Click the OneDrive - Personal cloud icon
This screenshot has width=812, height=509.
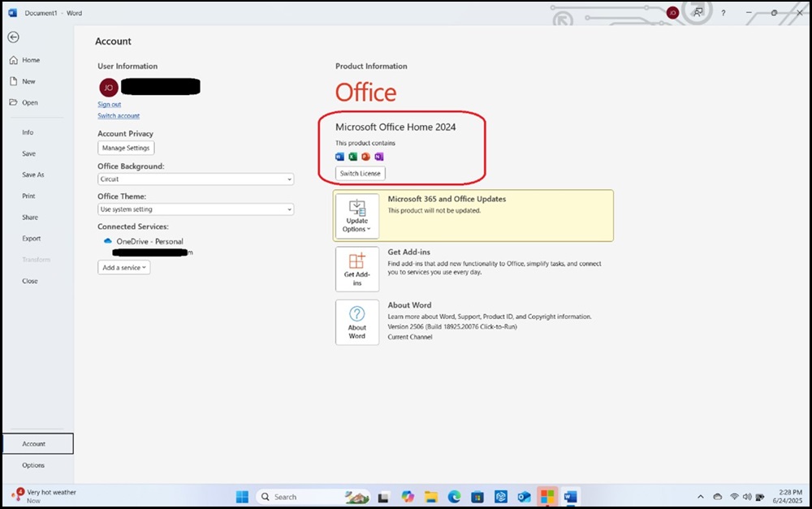(x=106, y=241)
